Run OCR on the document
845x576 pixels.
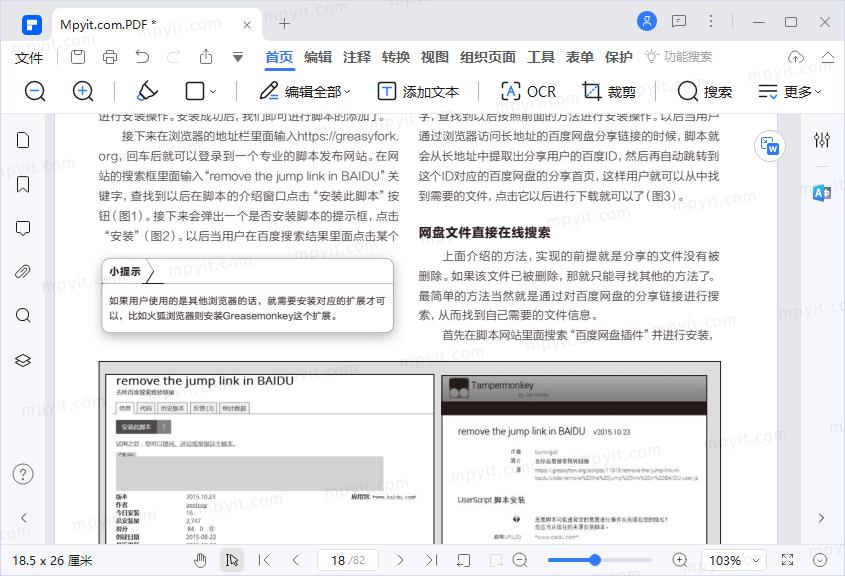527,91
